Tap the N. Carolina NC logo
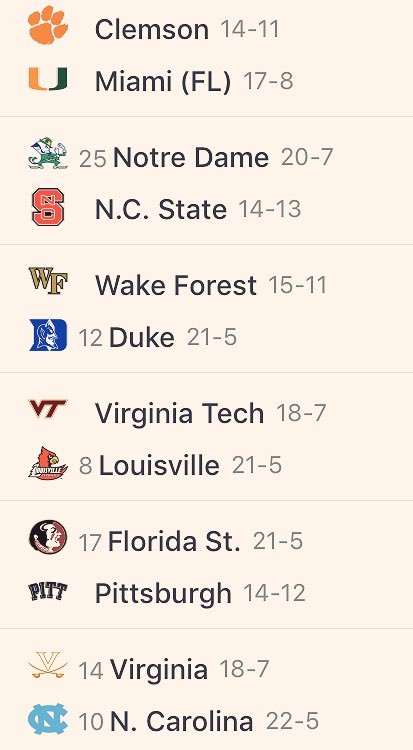413x750 pixels. coord(48,719)
